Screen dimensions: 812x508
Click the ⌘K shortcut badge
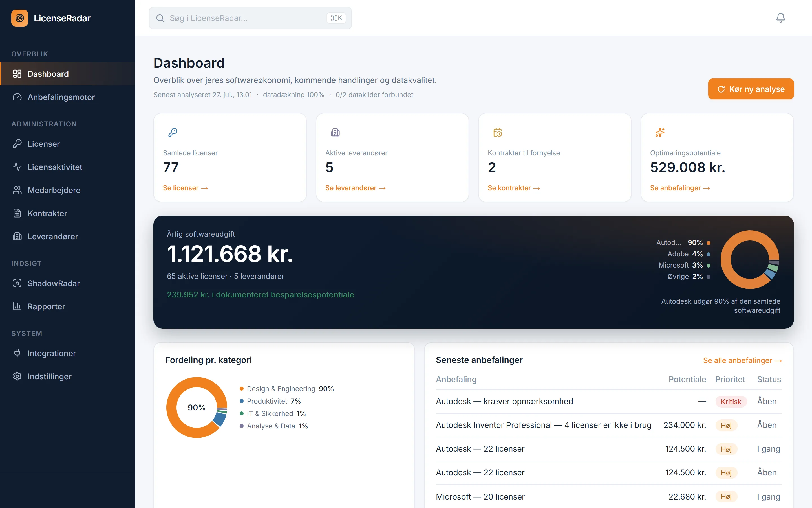[x=336, y=18]
